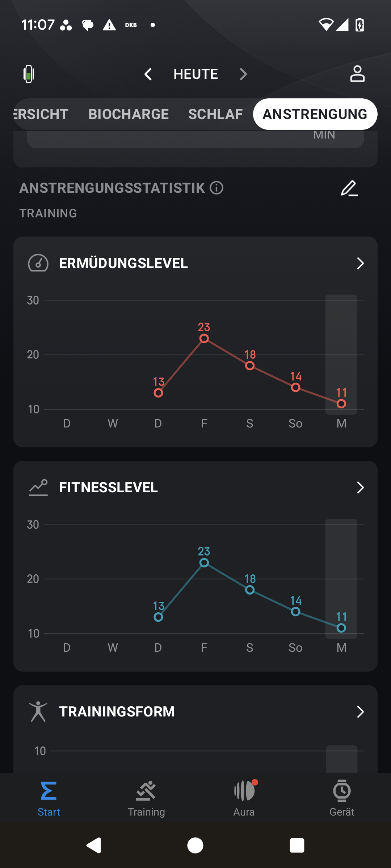
Task: Go to next day arrow
Action: point(243,74)
